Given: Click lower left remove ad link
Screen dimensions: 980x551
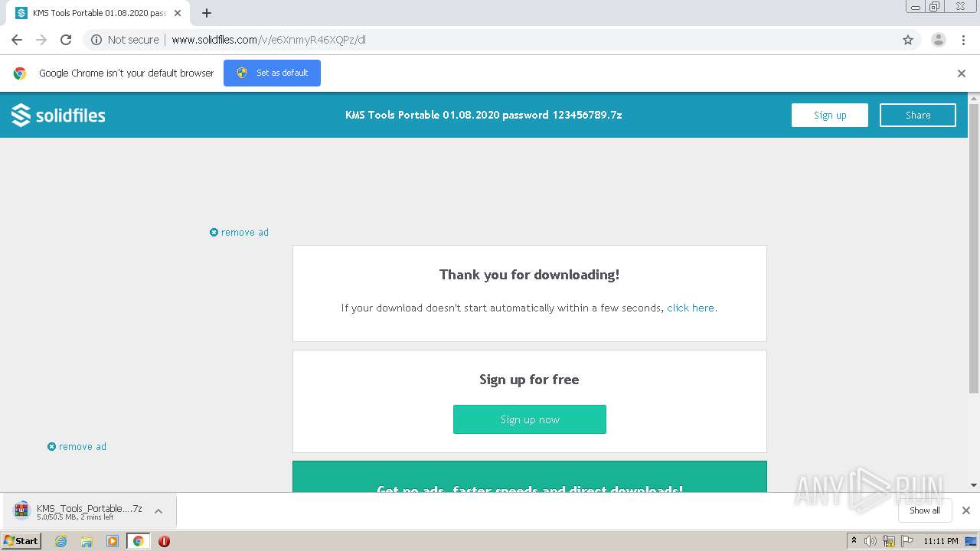Looking at the screenshot, I should [77, 447].
